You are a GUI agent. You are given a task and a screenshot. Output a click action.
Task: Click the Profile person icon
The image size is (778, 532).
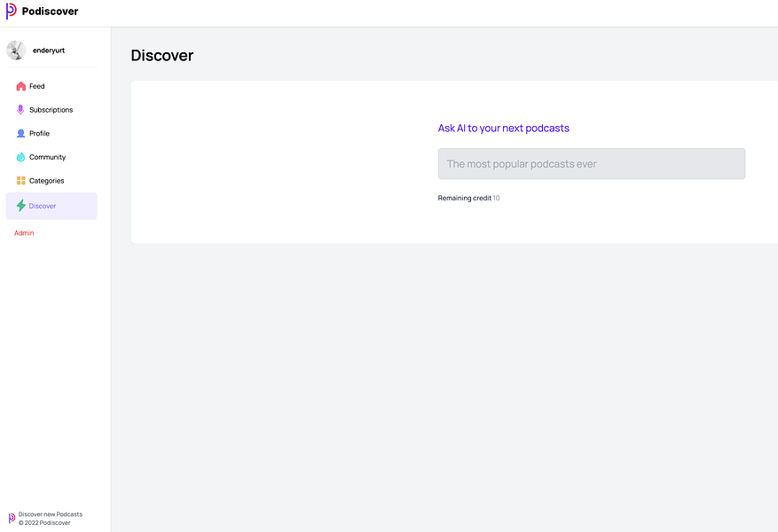click(x=20, y=133)
